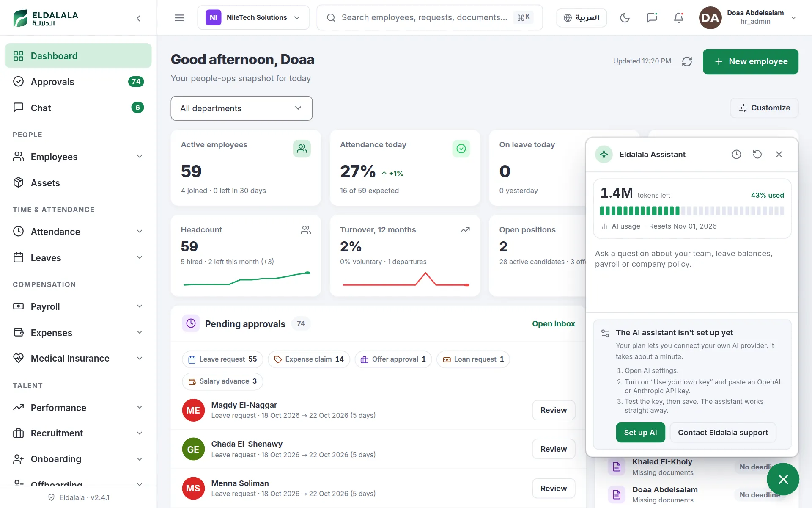
Task: Click Contact Eldalala support
Action: 723,432
